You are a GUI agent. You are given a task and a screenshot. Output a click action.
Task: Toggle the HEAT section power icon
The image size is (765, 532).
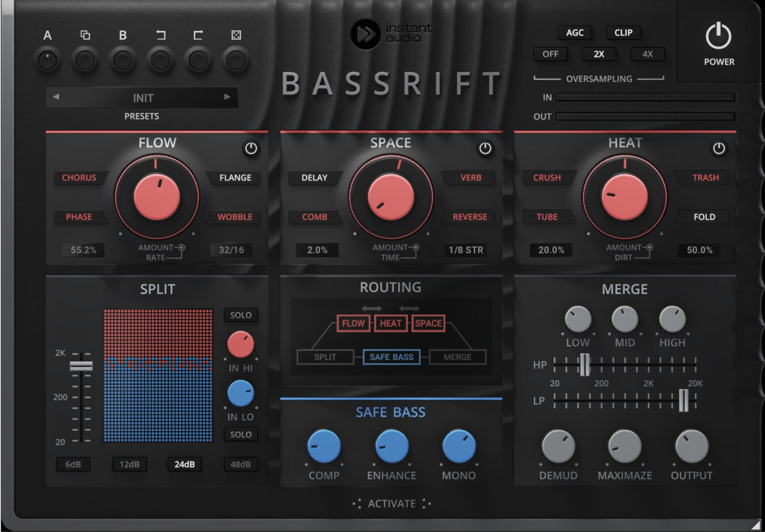pyautogui.click(x=719, y=149)
